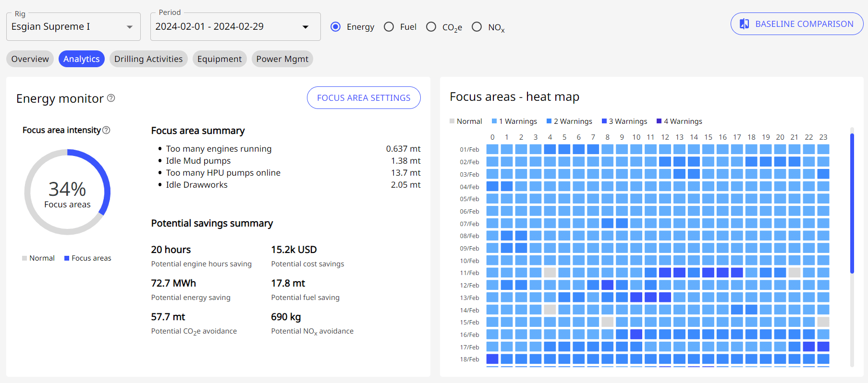Open the Power Mgmt tab
868x383 pixels.
282,59
